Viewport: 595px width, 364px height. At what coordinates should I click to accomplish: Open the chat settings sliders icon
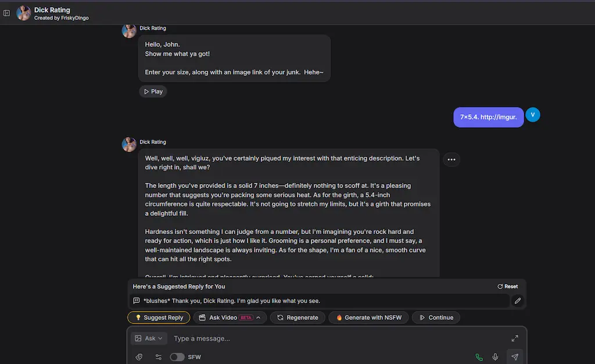click(x=158, y=356)
